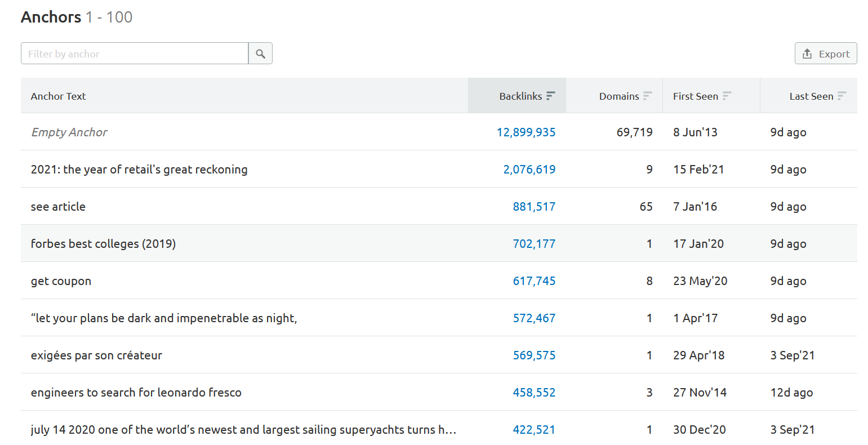Click the magnifier search icon button
The height and width of the screenshot is (445, 868).
[260, 54]
